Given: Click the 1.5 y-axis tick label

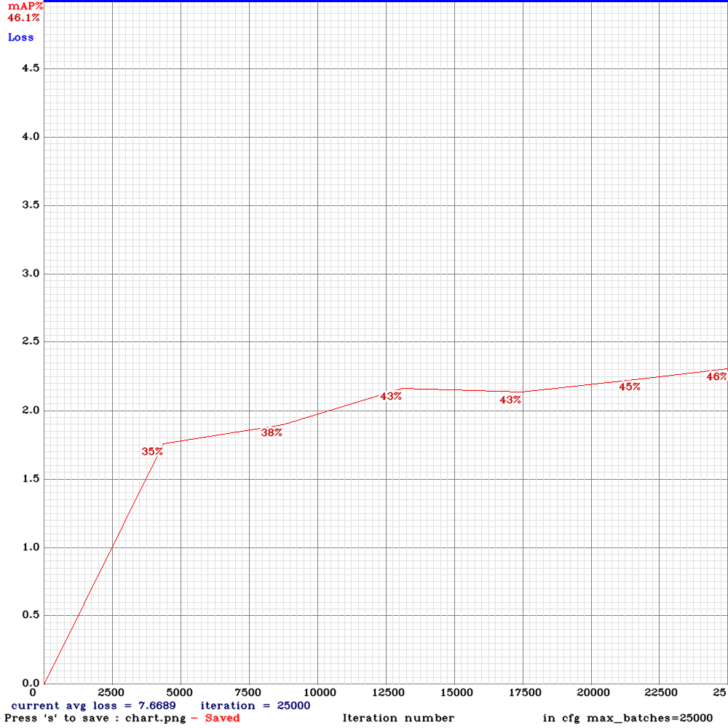Looking at the screenshot, I should point(31,479).
